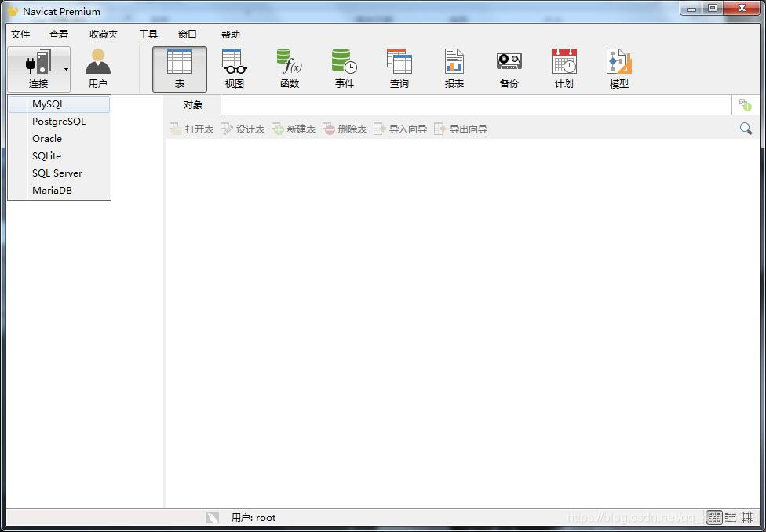Click the Connection (连接) plug icon

coord(38,61)
